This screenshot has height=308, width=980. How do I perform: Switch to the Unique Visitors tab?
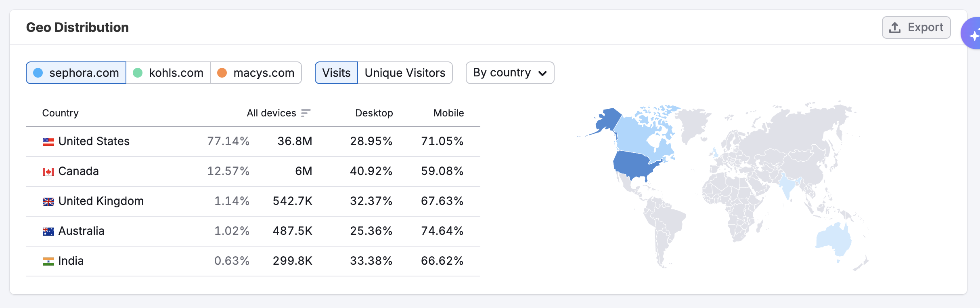pos(405,73)
